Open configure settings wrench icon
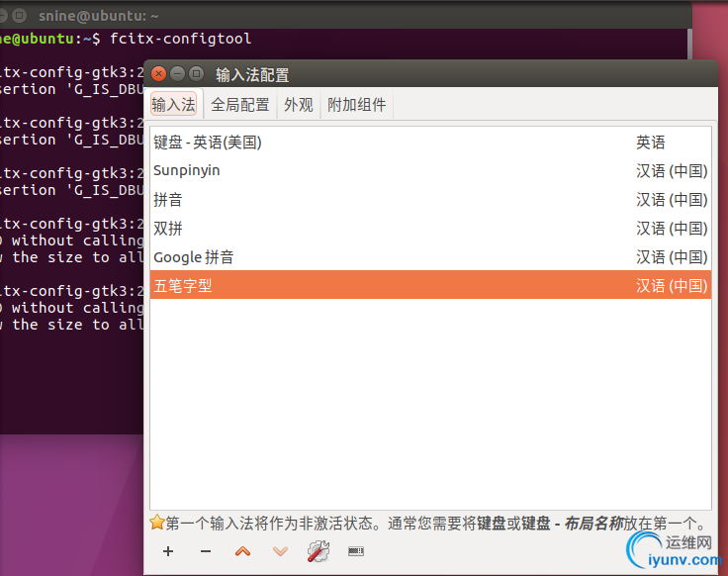Screen dimensions: 728x576 318,551
